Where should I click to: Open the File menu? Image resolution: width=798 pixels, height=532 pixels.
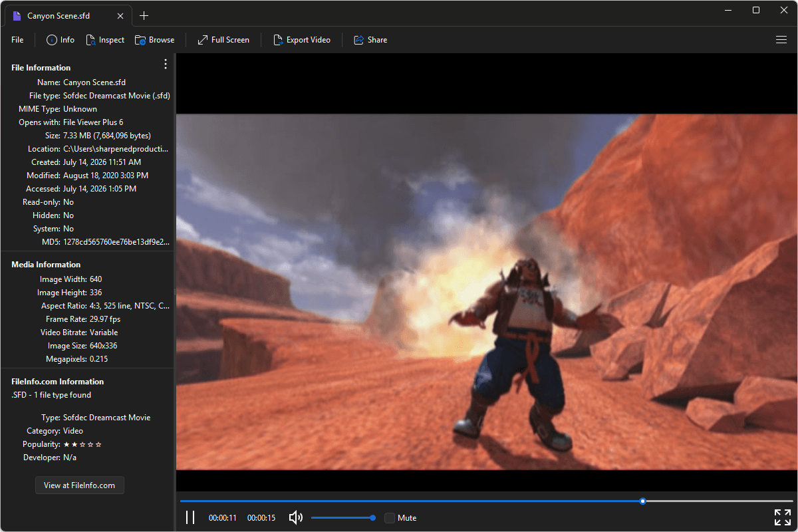(x=17, y=40)
